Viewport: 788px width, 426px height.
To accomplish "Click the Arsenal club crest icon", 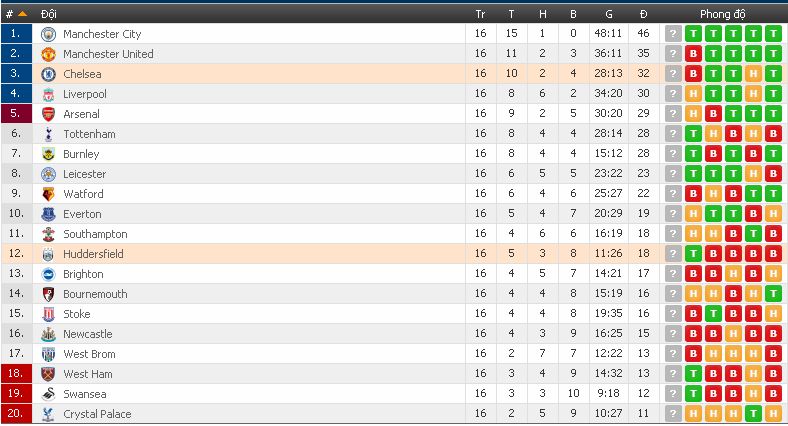I will 47,114.
